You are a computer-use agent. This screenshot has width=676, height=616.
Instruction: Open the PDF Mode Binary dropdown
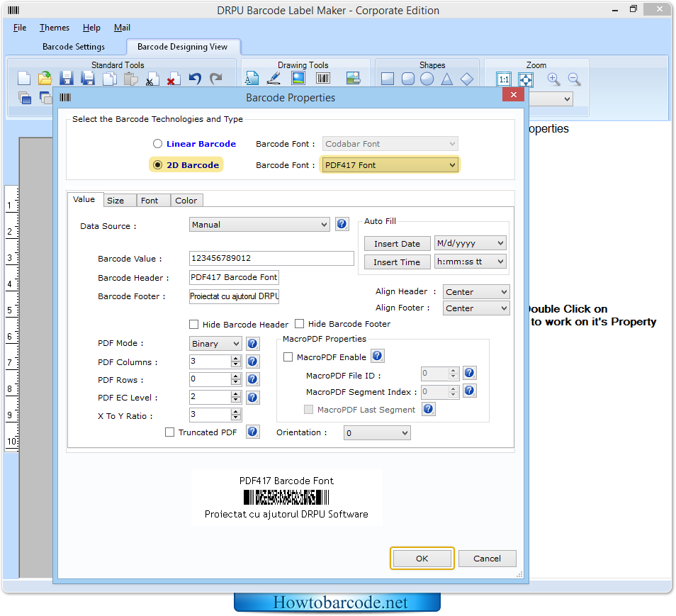[215, 344]
